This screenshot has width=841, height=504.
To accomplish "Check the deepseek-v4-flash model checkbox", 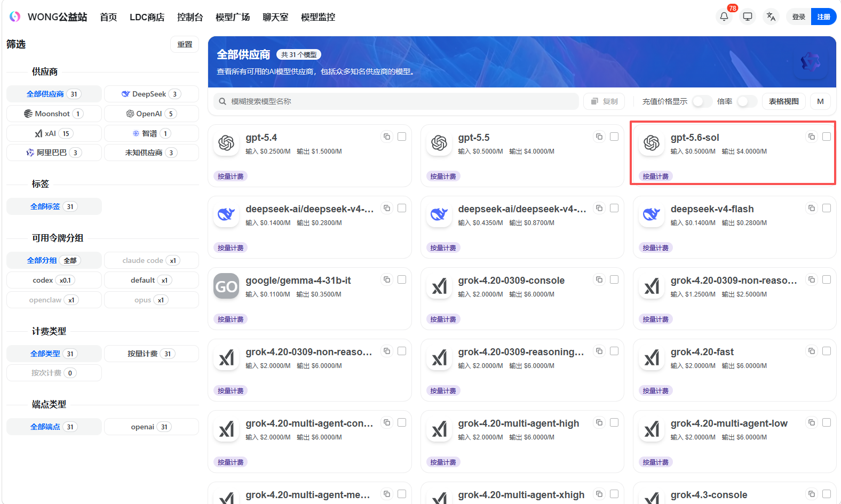I will click(x=827, y=208).
